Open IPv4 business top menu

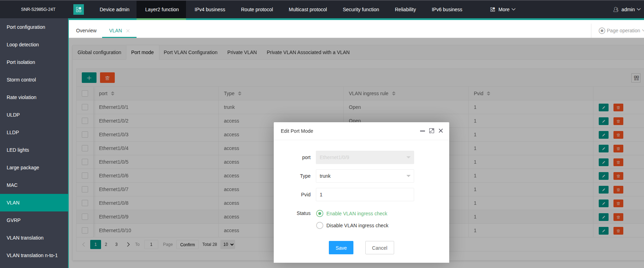click(210, 9)
